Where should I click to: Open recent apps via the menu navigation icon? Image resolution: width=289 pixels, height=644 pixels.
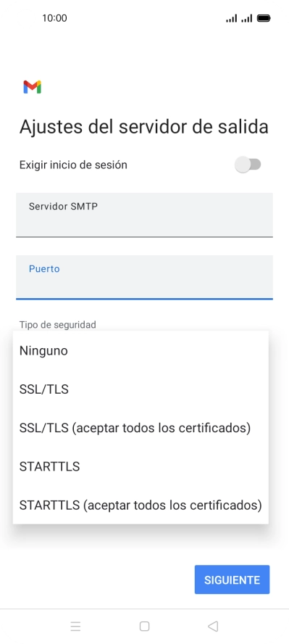pos(75,626)
